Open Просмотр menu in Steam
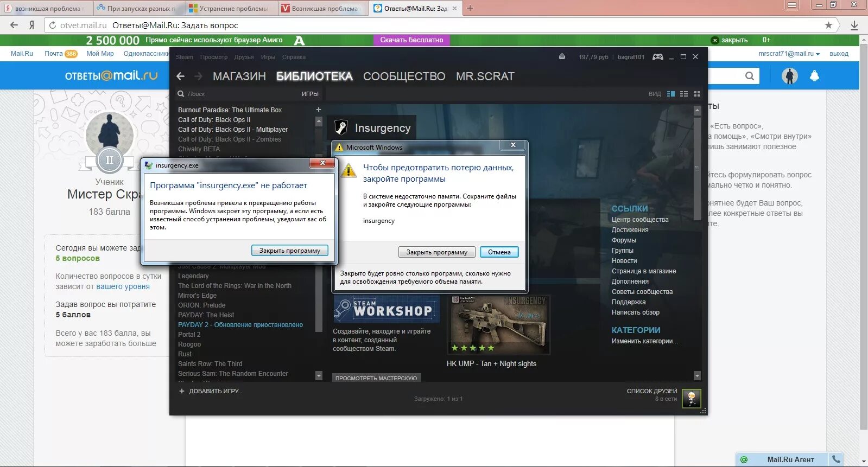 [x=214, y=57]
